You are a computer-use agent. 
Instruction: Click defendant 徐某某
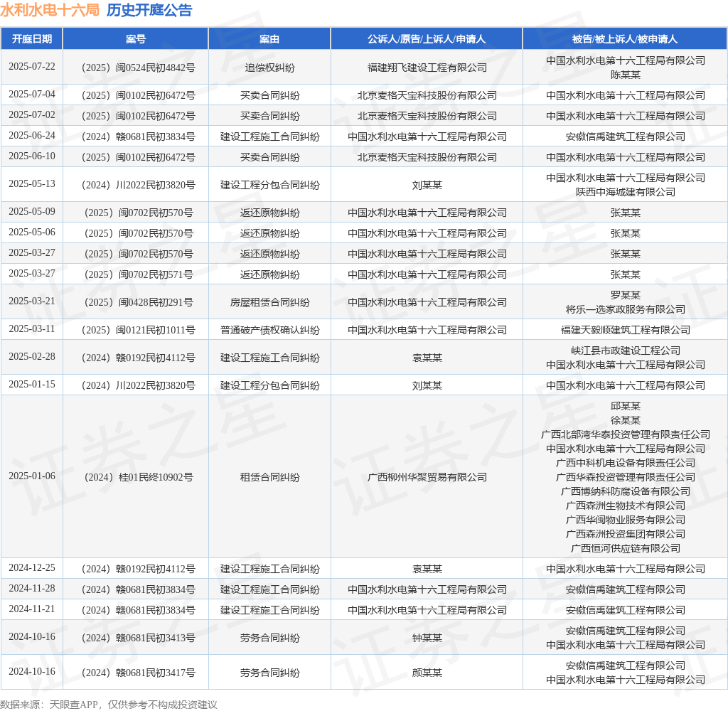(x=626, y=420)
